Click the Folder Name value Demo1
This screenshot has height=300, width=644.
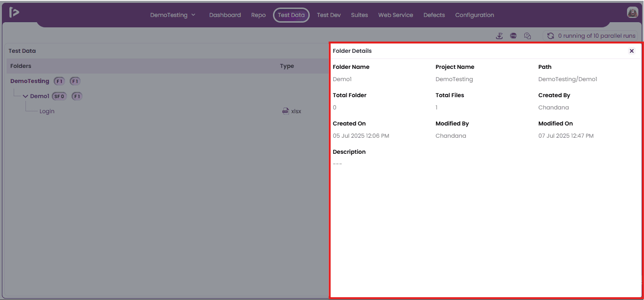click(x=342, y=79)
